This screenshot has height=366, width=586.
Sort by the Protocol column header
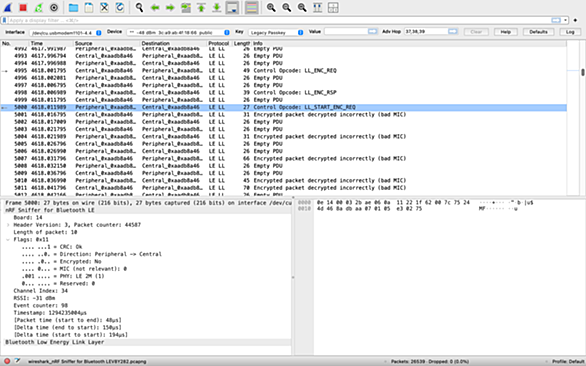[220, 43]
